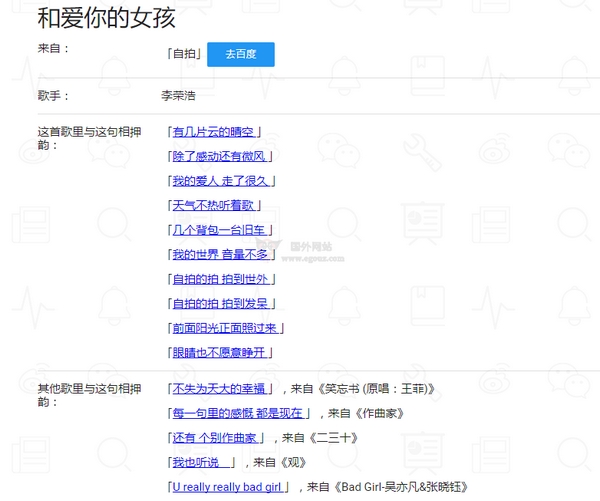The width and height of the screenshot is (600, 501).
Task: Click the 去百度 blue button
Action: (241, 54)
